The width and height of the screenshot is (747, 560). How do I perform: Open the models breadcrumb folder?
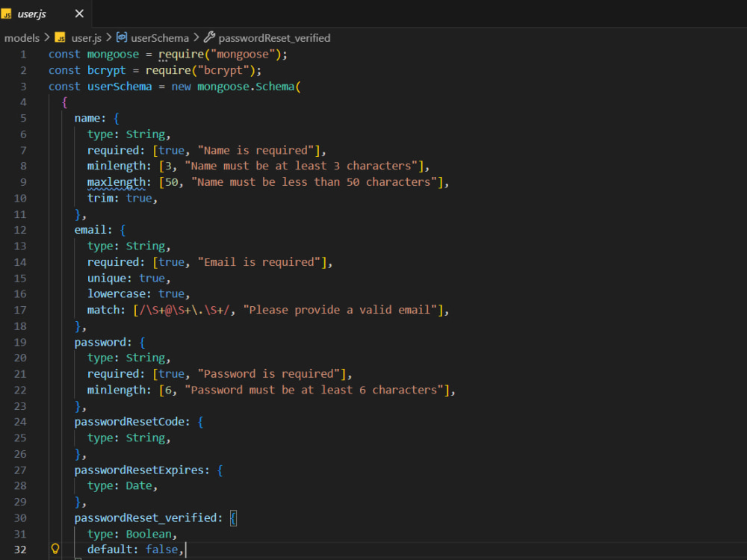pos(22,38)
